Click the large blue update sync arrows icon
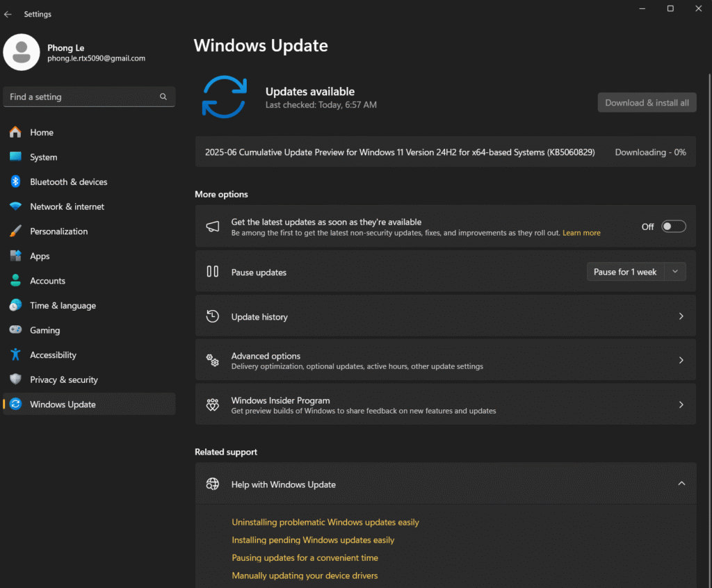The width and height of the screenshot is (712, 588). (x=225, y=97)
